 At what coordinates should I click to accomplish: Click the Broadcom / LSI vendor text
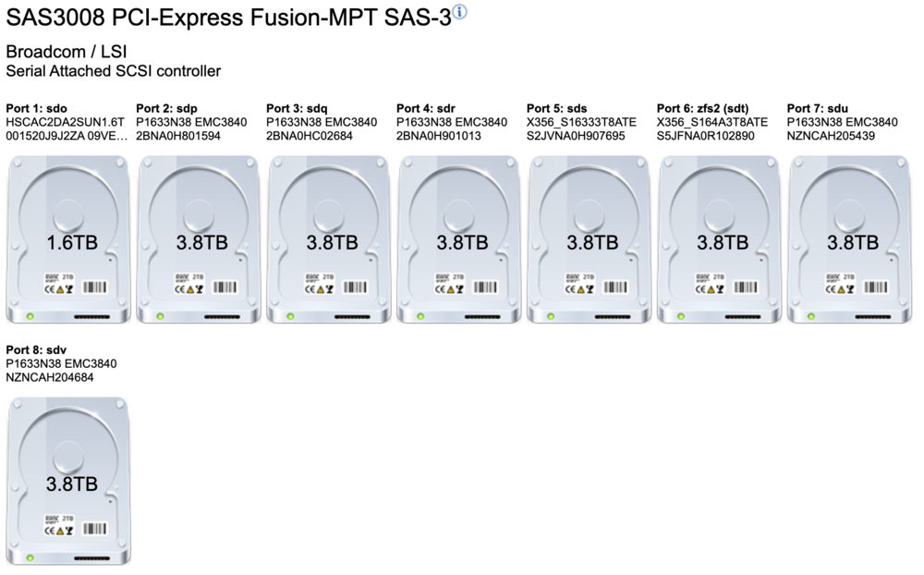point(67,52)
